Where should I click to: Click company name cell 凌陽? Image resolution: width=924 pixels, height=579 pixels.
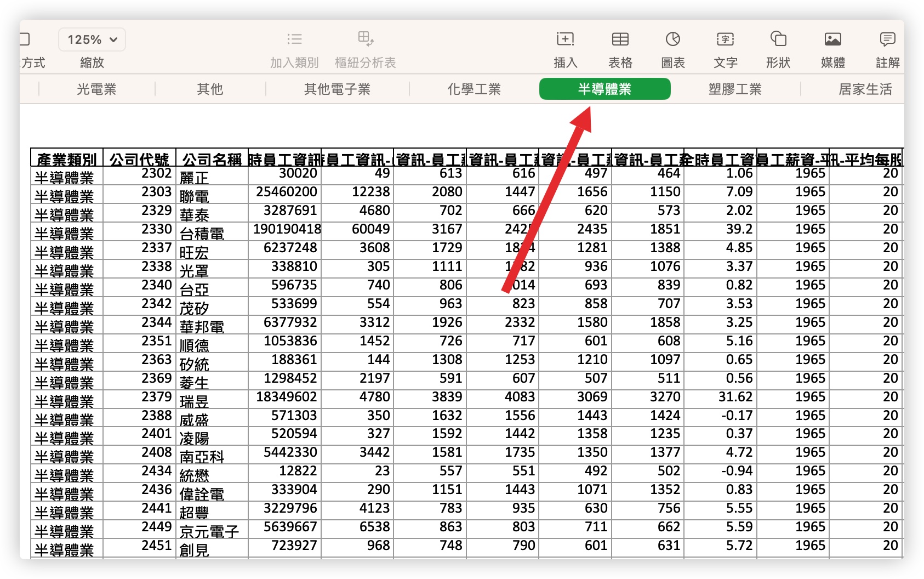(212, 436)
